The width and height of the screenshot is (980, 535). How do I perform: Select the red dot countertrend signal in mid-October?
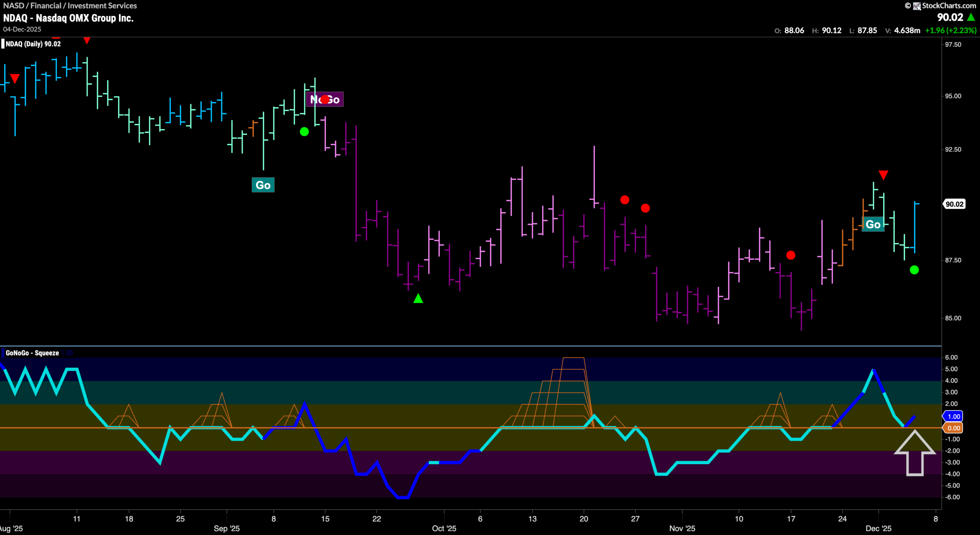[625, 200]
